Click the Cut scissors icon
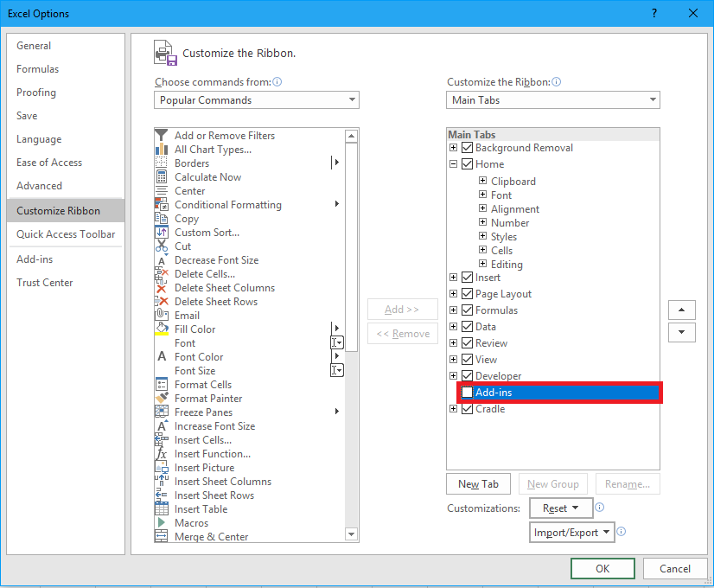Viewport: 714px width, 588px height. point(161,246)
